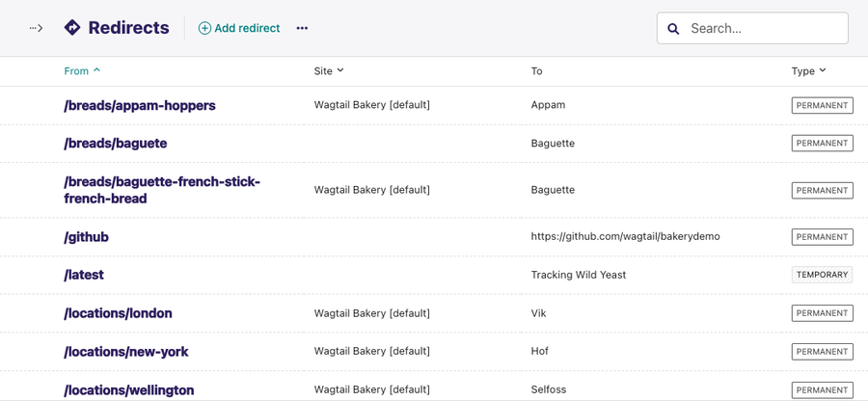Click the magnifying glass search icon
The image size is (868, 401).
673,29
